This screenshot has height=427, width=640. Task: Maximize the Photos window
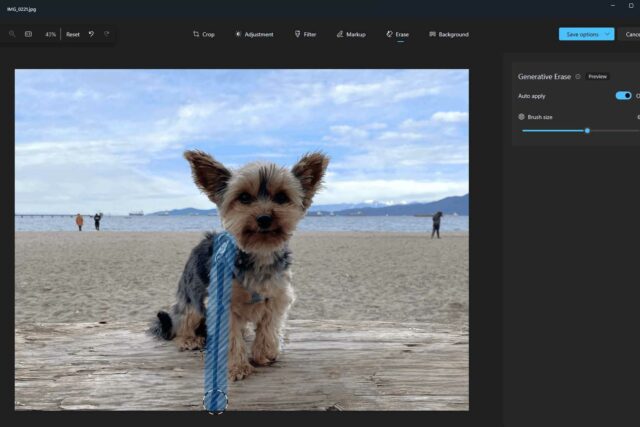pos(631,6)
